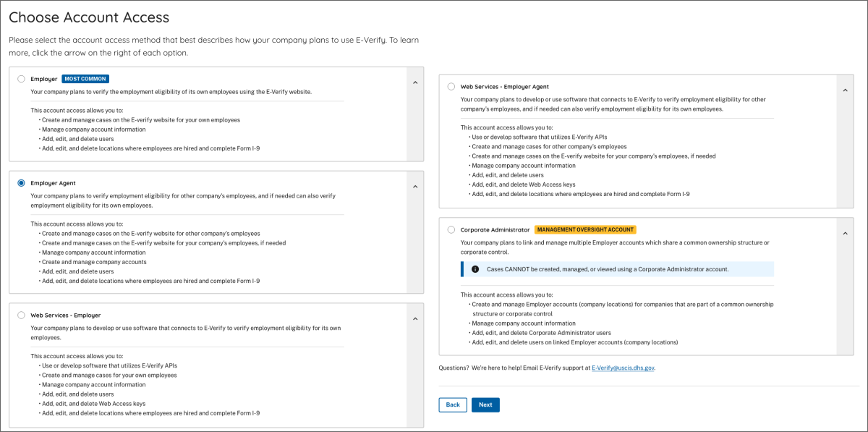Click 'Use or develop software' bullet under Web Services - Employer

(x=109, y=365)
